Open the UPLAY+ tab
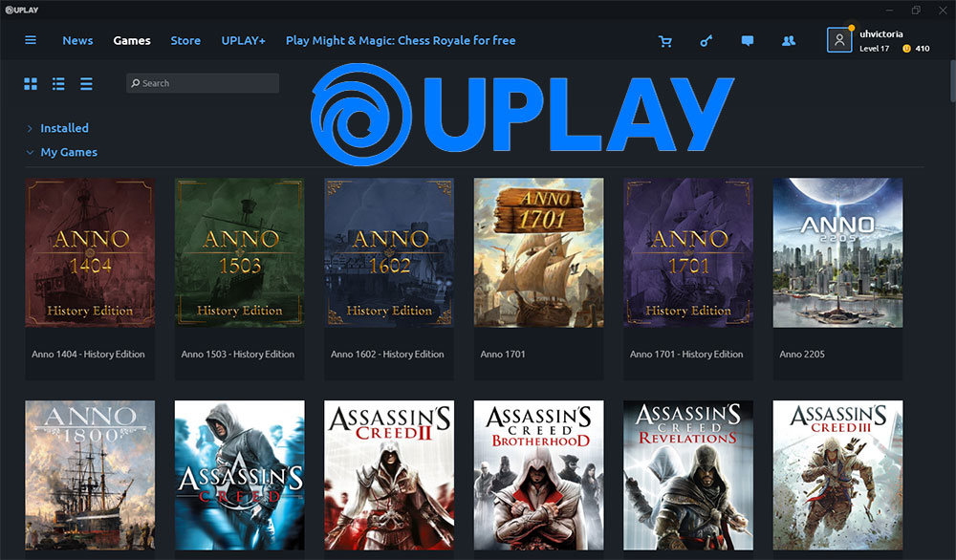Viewport: 956px width, 560px height. tap(243, 41)
